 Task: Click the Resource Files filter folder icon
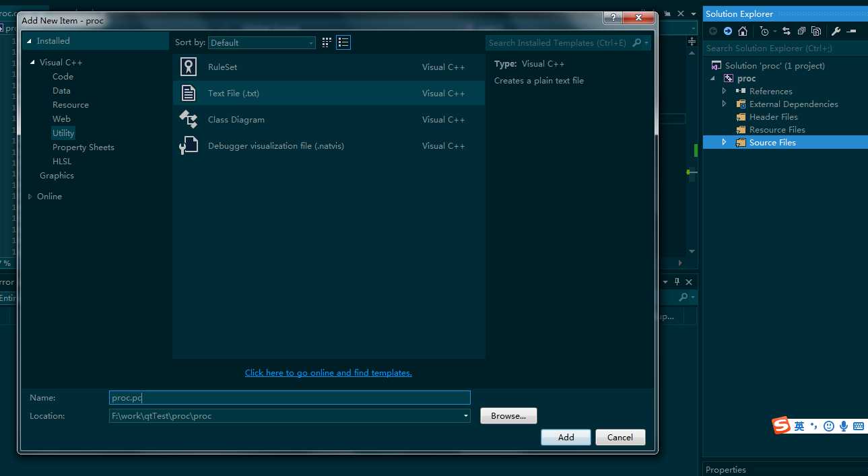coord(741,129)
